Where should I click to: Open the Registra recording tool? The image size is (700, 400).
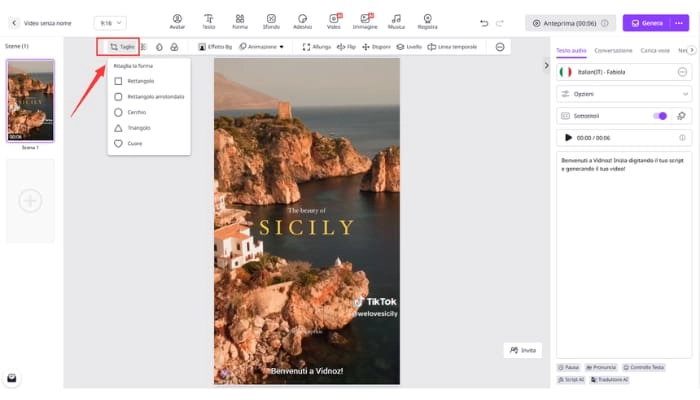[427, 21]
